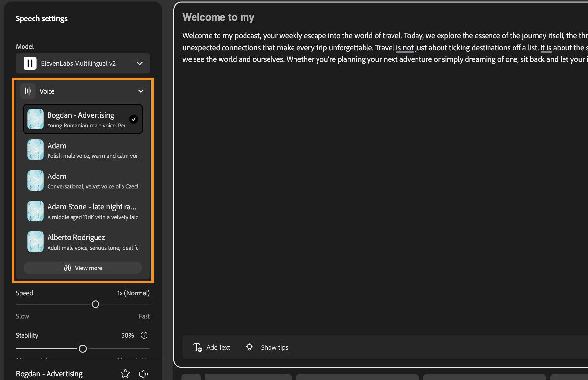Image resolution: width=588 pixels, height=380 pixels.
Task: Click View more to see additional voices
Action: pos(82,267)
